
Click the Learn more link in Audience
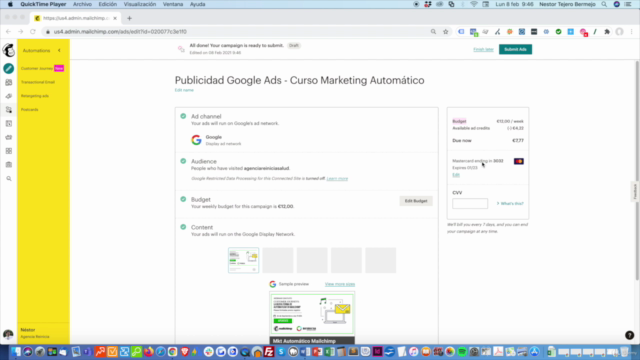click(x=337, y=178)
